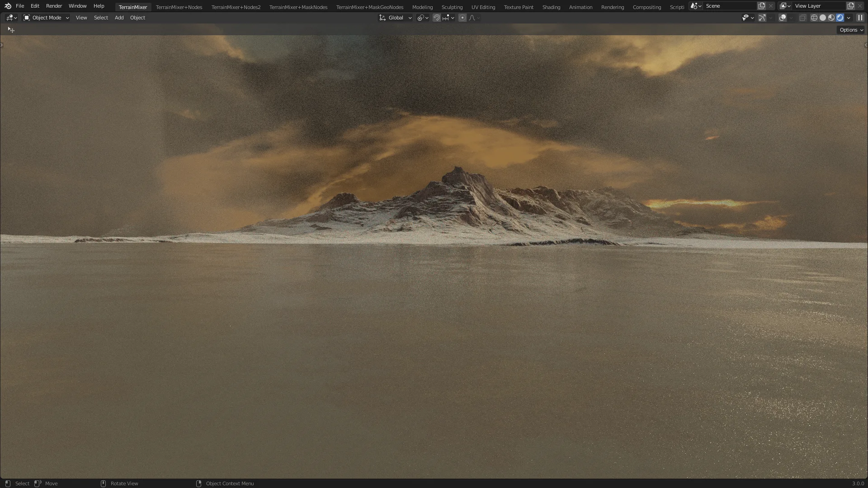Open the object visibility and selectability dropdown
Image resolution: width=868 pixels, height=488 pixels.
coord(748,18)
